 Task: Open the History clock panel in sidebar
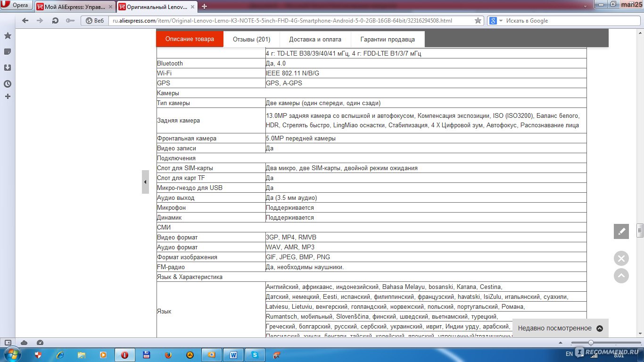click(8, 84)
